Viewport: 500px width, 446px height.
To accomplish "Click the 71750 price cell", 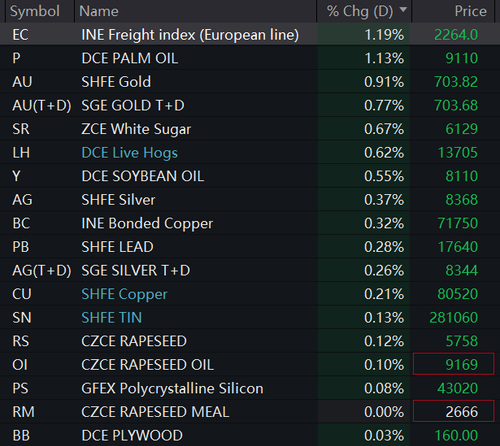I will [458, 223].
